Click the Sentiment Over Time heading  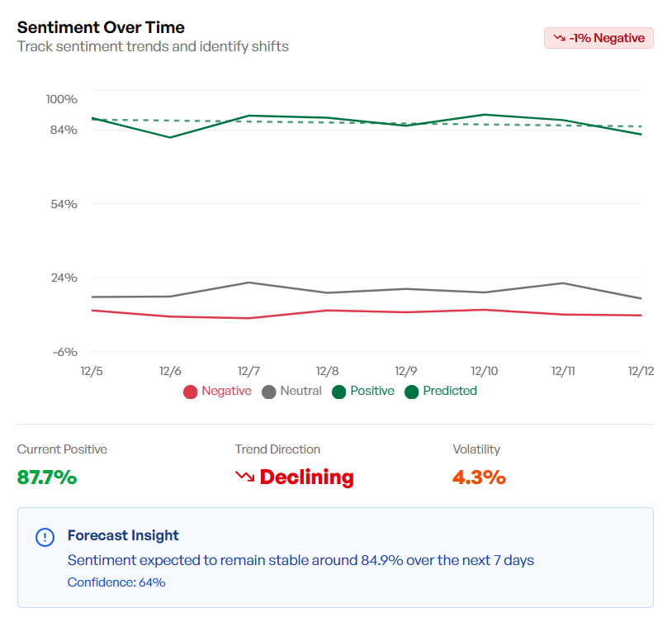[101, 27]
